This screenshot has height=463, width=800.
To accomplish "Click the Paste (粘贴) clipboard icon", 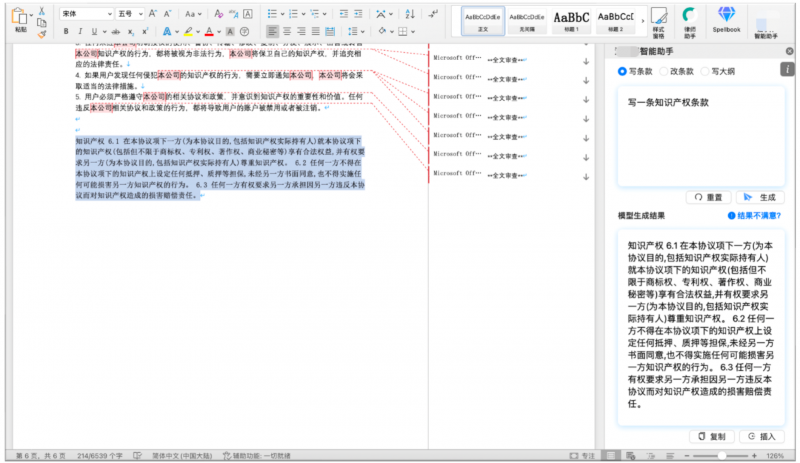I will click(19, 16).
